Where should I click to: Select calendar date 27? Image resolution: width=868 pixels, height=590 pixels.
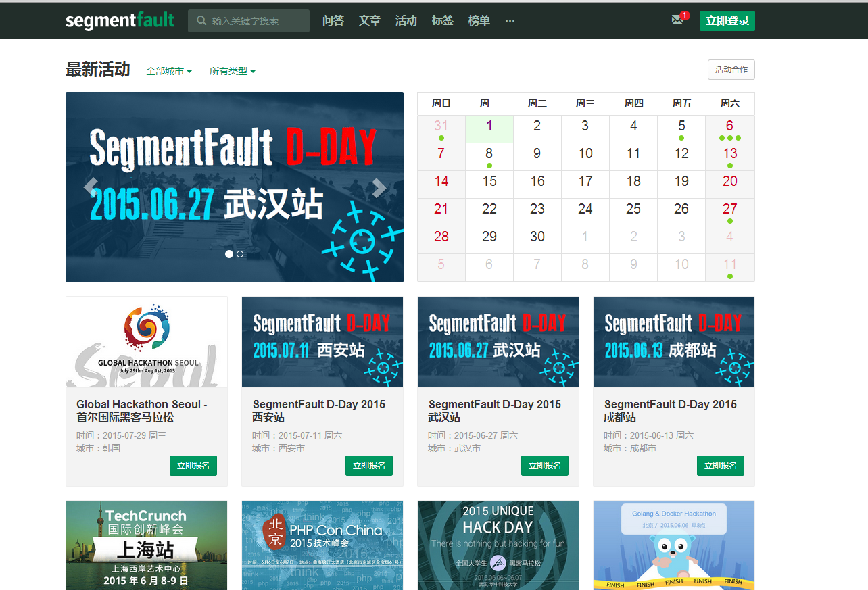click(x=730, y=212)
